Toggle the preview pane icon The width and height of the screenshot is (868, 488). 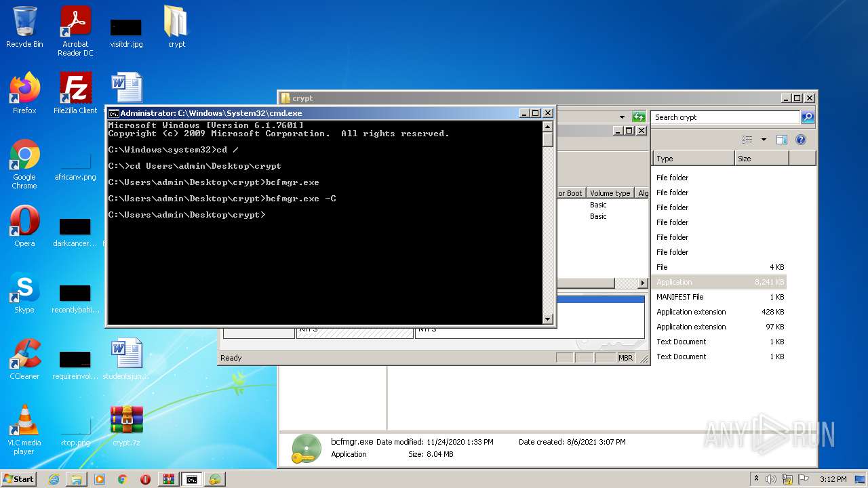[x=781, y=140]
